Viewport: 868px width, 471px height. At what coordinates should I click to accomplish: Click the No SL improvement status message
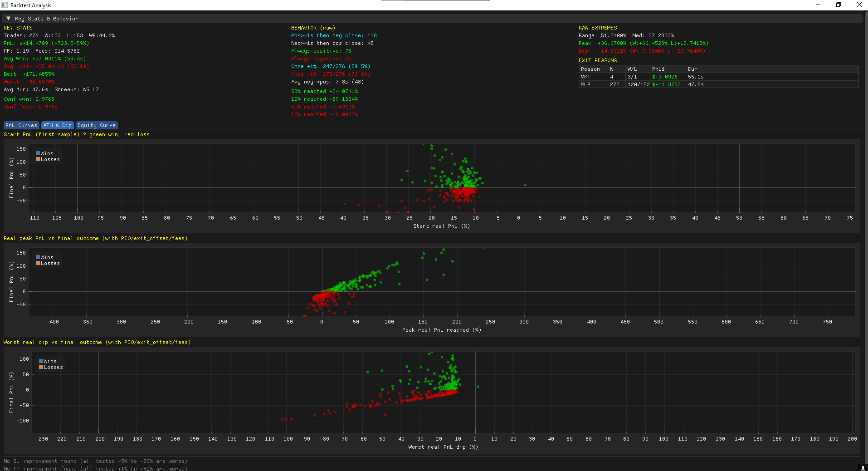pyautogui.click(x=95, y=461)
